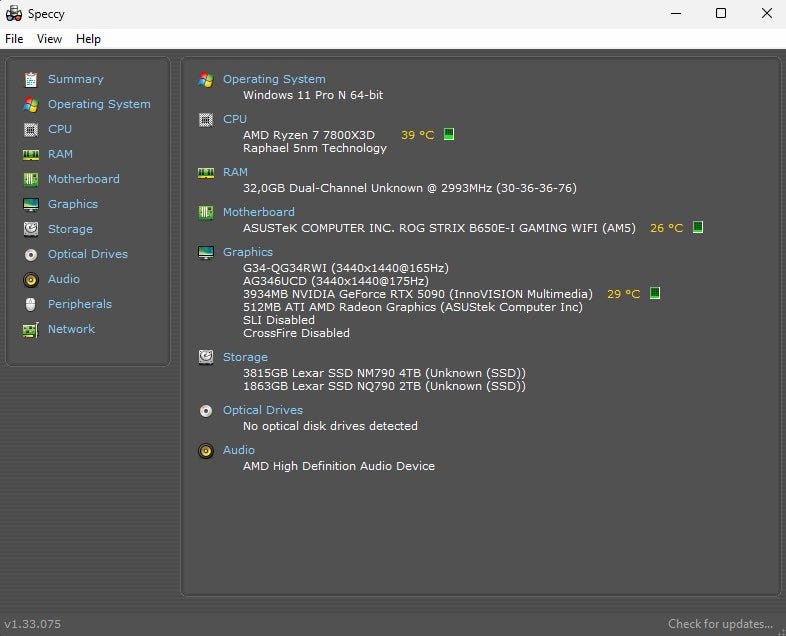Open the Network section in sidebar

[x=70, y=329]
